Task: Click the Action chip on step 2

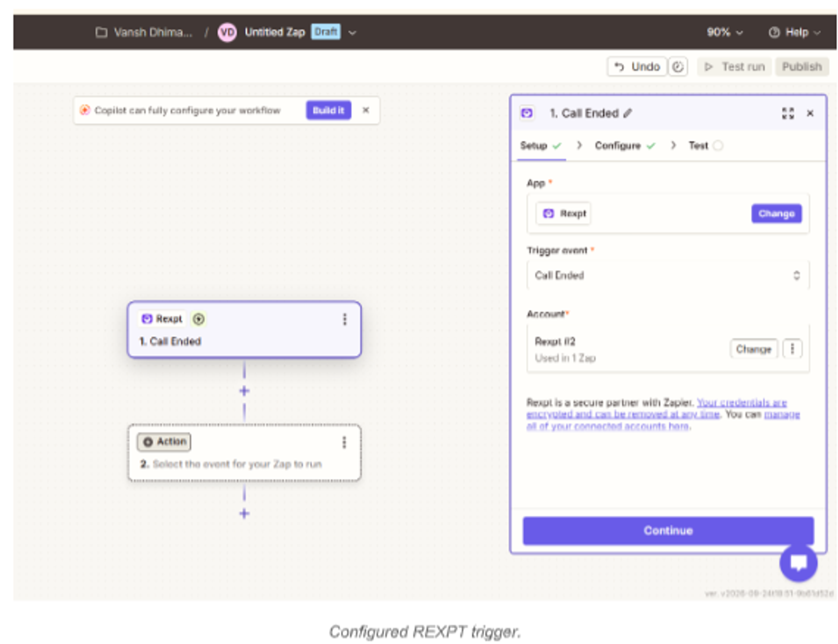Action: pos(164,442)
